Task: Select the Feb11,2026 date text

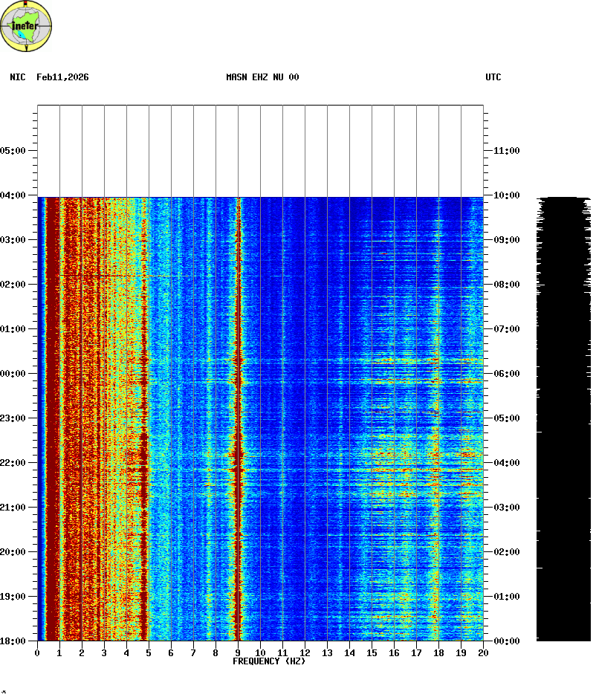Action: [x=62, y=77]
